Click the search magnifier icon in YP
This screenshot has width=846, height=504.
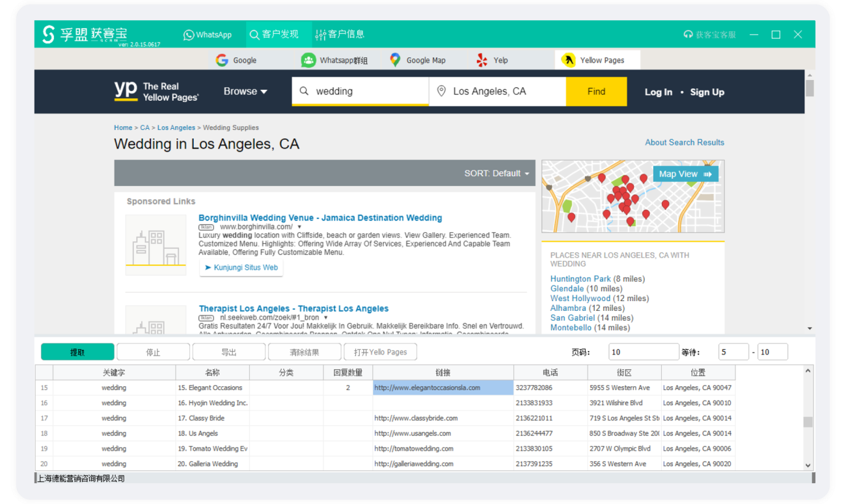(x=304, y=91)
